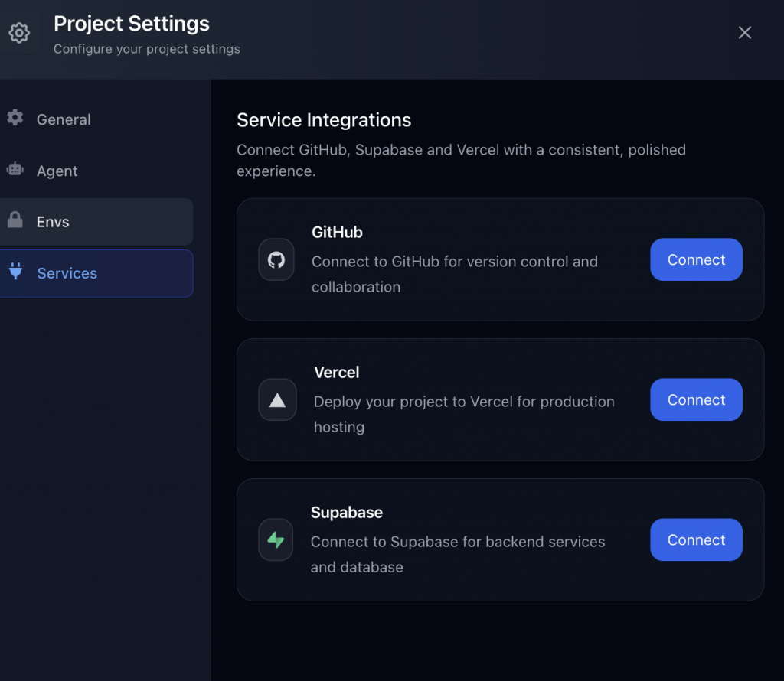The height and width of the screenshot is (681, 784).
Task: Click the Service Integrations heading
Action: (x=324, y=120)
